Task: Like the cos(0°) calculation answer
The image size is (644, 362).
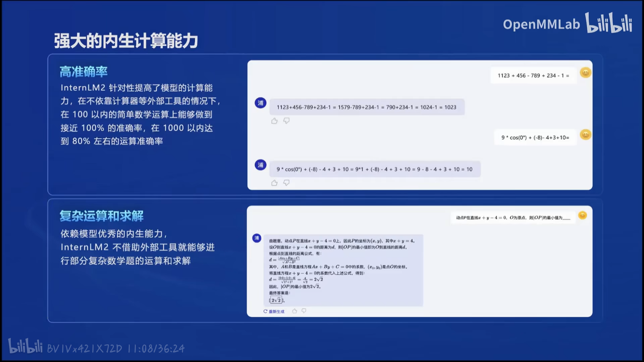Action: coord(274,183)
